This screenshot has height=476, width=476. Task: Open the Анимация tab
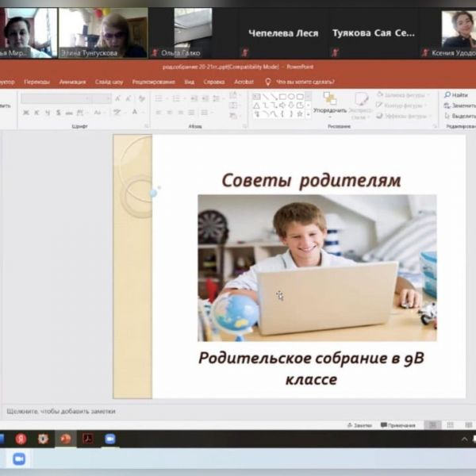point(72,82)
